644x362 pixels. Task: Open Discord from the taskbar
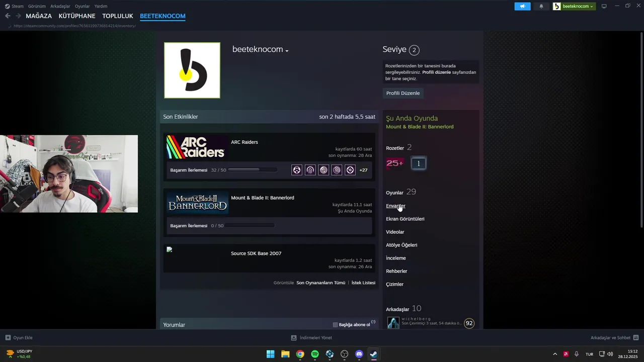pyautogui.click(x=359, y=354)
